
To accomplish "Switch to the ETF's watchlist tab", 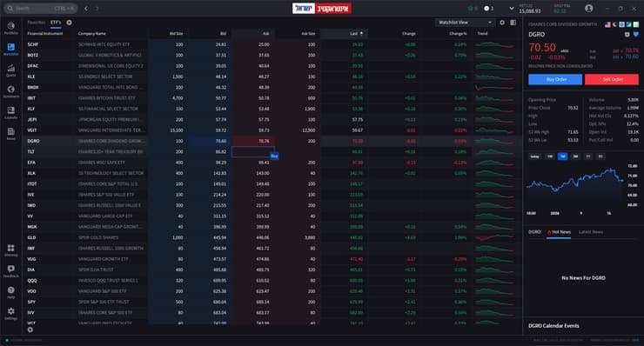I will click(x=56, y=23).
